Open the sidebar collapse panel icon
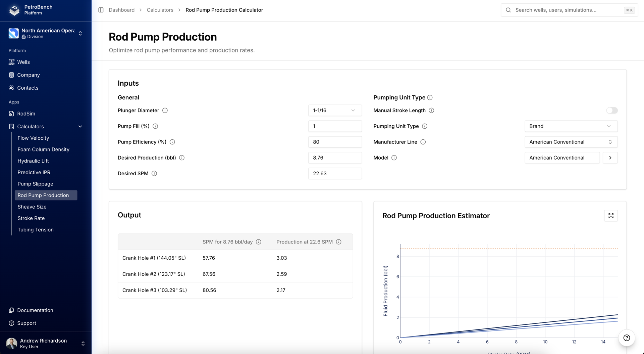The height and width of the screenshot is (354, 644). pyautogui.click(x=101, y=10)
